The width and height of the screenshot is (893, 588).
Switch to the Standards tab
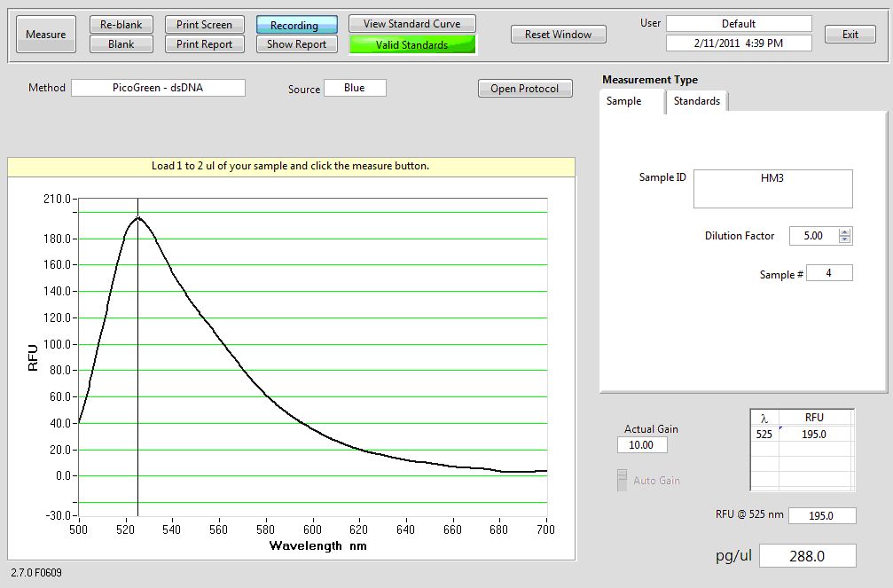click(x=696, y=101)
